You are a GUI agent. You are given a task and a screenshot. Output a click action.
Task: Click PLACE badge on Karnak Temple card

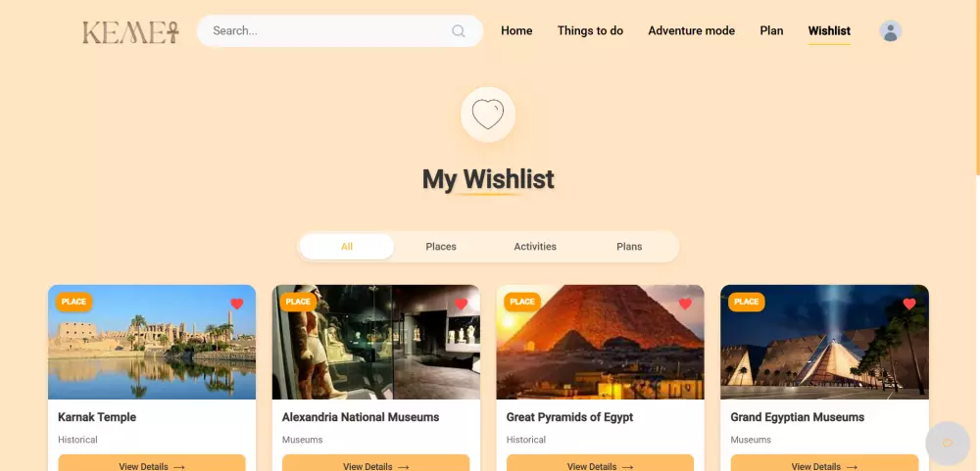click(x=73, y=302)
